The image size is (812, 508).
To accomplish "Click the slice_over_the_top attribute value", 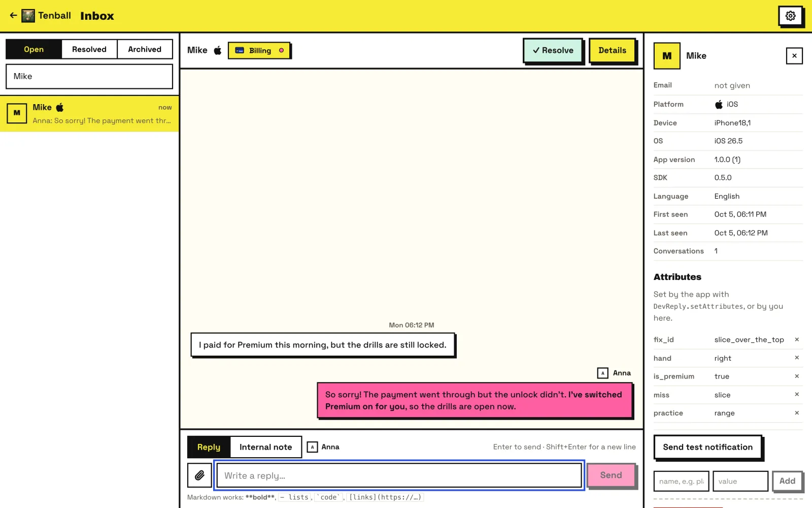I will tap(749, 339).
